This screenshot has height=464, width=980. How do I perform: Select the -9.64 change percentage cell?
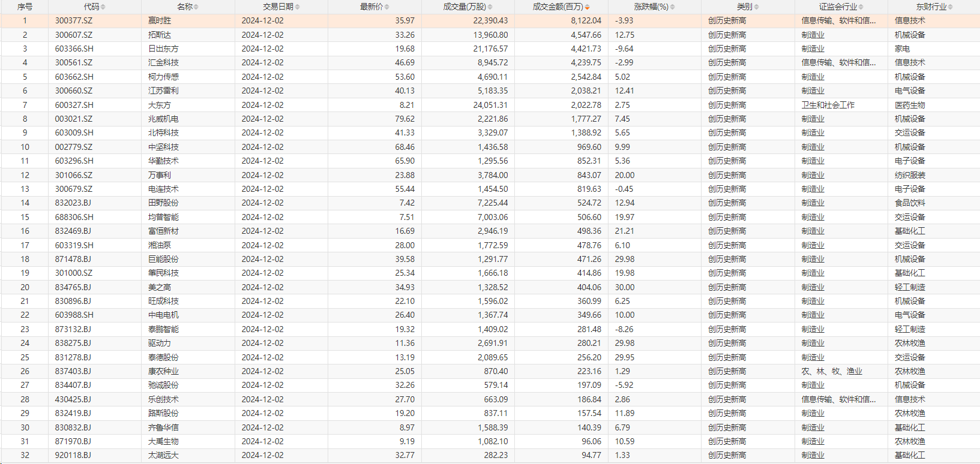pyautogui.click(x=624, y=49)
